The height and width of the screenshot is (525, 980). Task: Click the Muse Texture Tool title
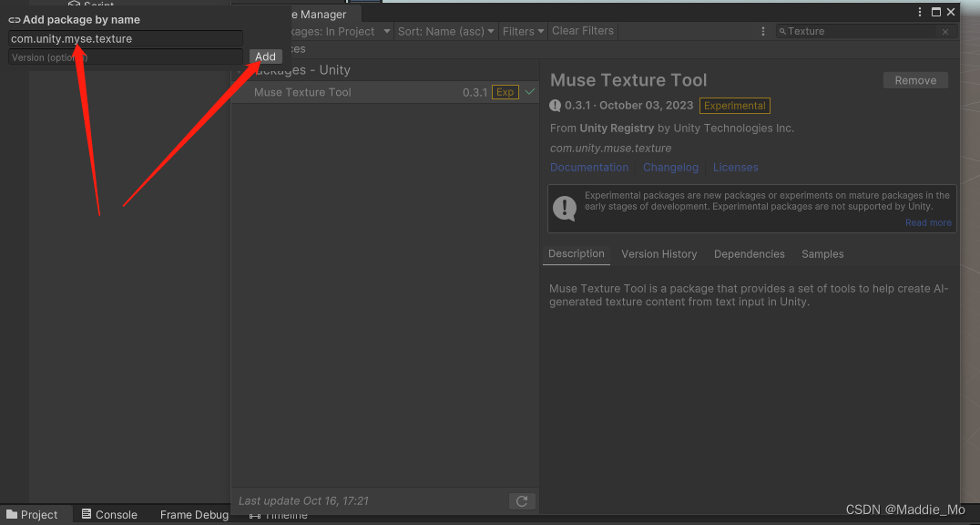click(x=628, y=80)
